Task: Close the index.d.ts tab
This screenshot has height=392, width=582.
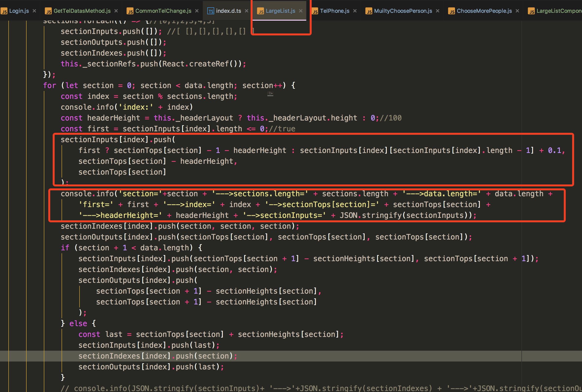Action: (247, 11)
